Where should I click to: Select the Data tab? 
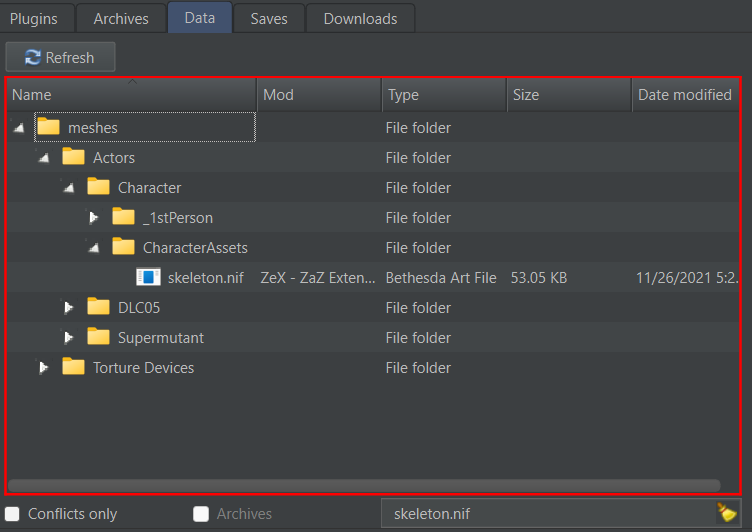(x=200, y=18)
